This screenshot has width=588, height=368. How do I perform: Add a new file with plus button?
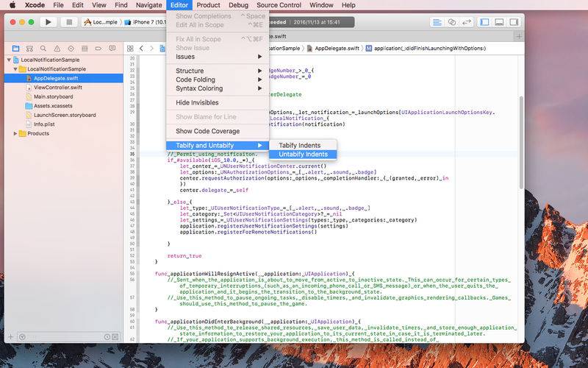coord(10,337)
